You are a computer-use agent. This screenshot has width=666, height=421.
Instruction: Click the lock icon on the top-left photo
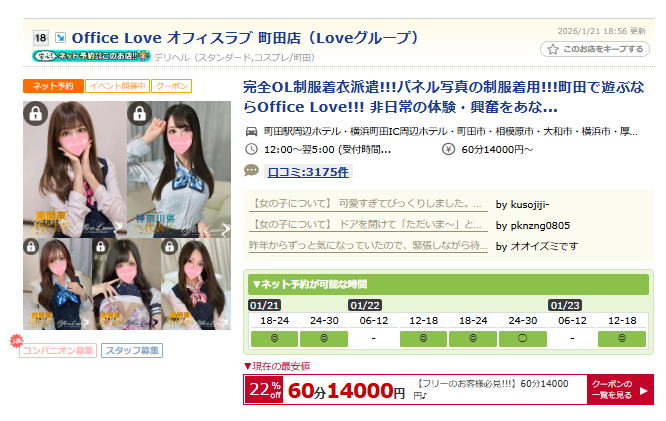click(x=36, y=113)
